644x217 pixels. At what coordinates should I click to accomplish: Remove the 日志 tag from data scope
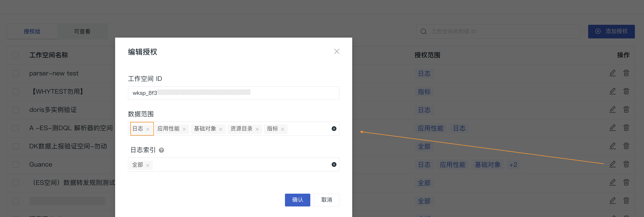click(148, 129)
